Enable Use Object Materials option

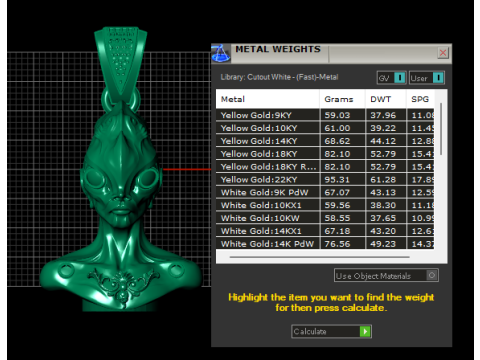[386, 276]
